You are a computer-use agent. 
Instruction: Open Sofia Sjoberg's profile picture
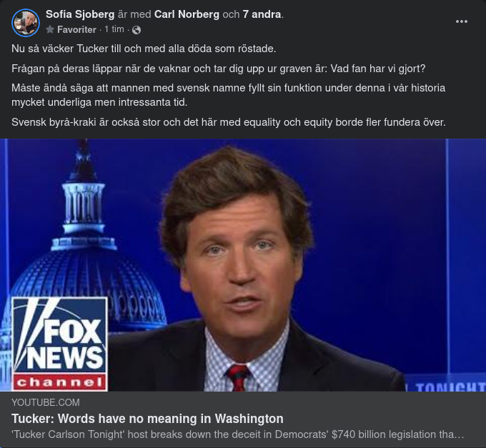pyautogui.click(x=25, y=22)
